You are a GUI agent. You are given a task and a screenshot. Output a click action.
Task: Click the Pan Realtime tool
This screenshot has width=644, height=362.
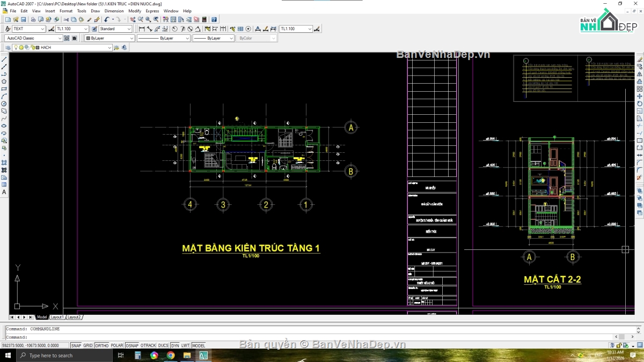coord(132,19)
